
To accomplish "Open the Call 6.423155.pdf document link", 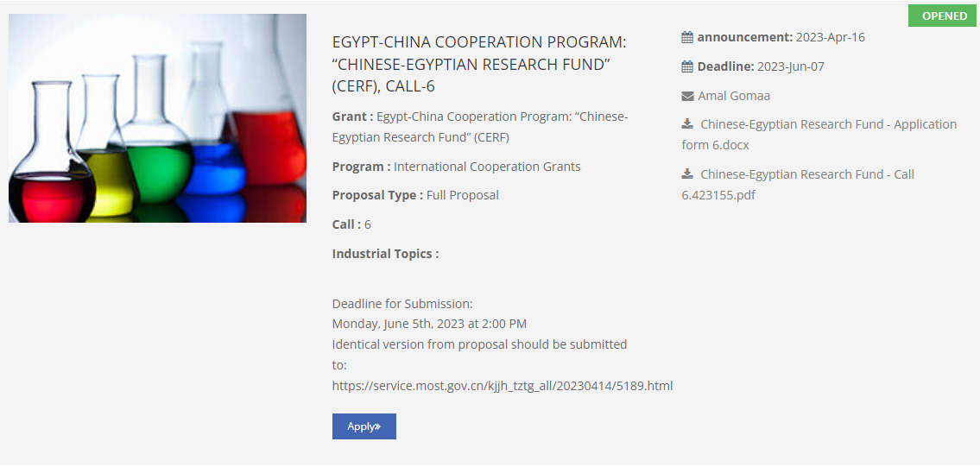I will [x=806, y=175].
